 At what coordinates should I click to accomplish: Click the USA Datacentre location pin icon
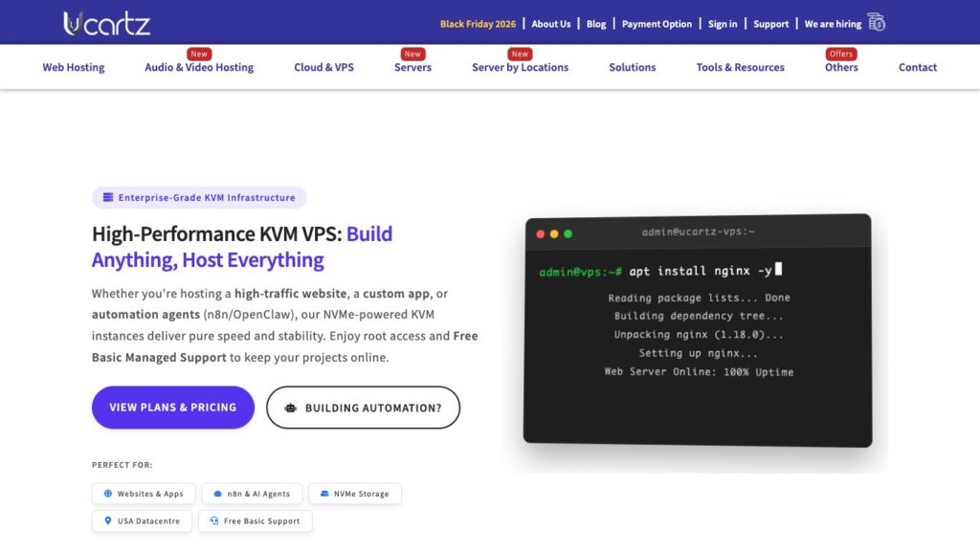(x=107, y=521)
